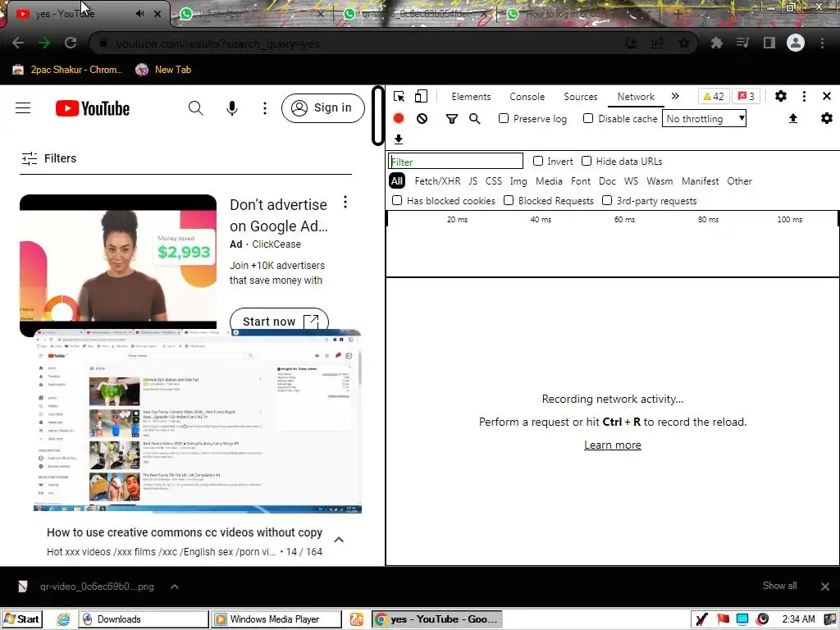Image resolution: width=840 pixels, height=630 pixels.
Task: Stop recording the network log
Action: [x=399, y=118]
